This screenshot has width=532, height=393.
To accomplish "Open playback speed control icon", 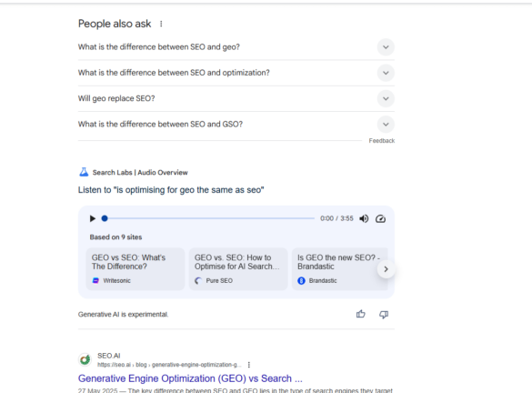I will [x=380, y=218].
